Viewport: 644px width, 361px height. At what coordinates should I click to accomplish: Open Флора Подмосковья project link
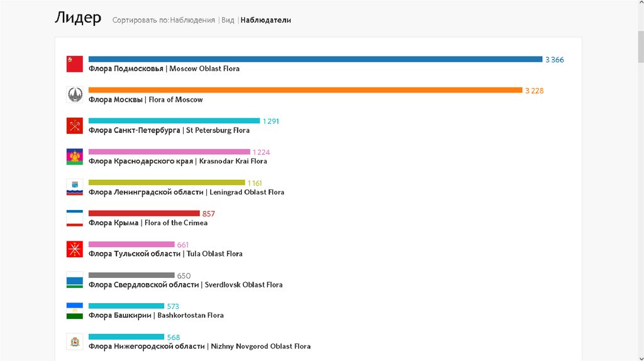pos(164,69)
